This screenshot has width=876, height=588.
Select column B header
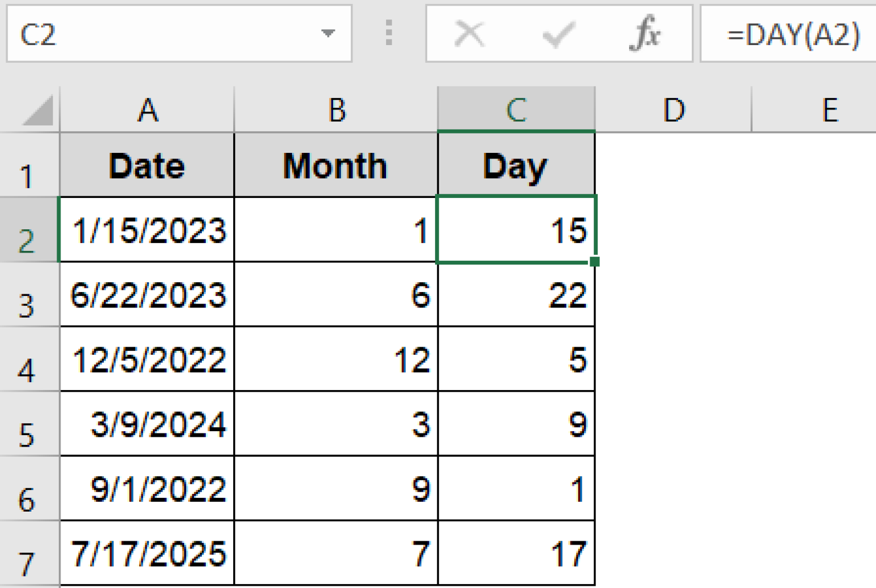(336, 110)
